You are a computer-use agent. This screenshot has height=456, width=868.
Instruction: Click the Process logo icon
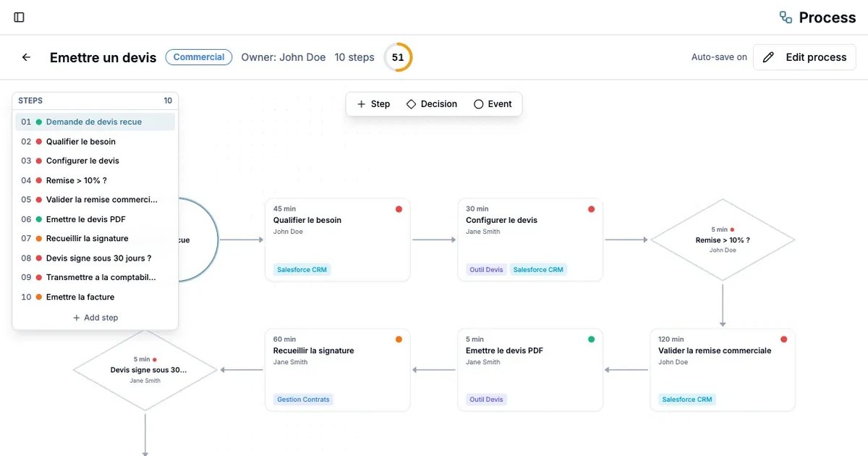(x=786, y=17)
